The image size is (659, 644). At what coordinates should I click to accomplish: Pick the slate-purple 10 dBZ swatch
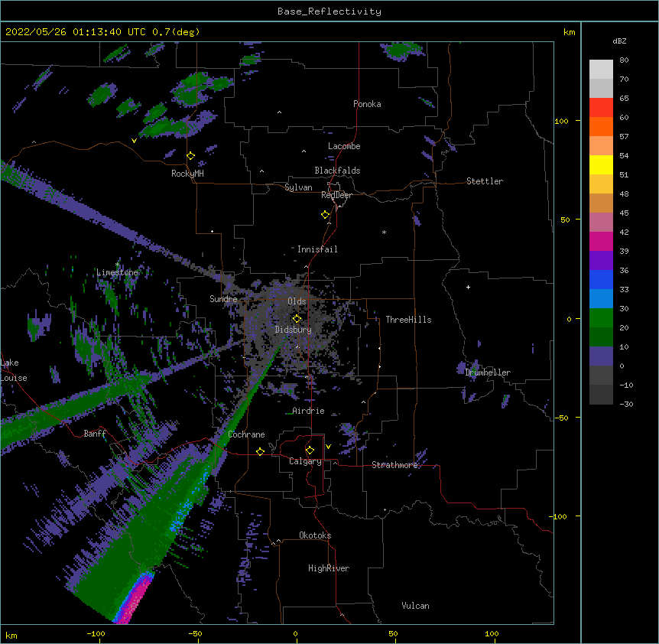pos(601,356)
